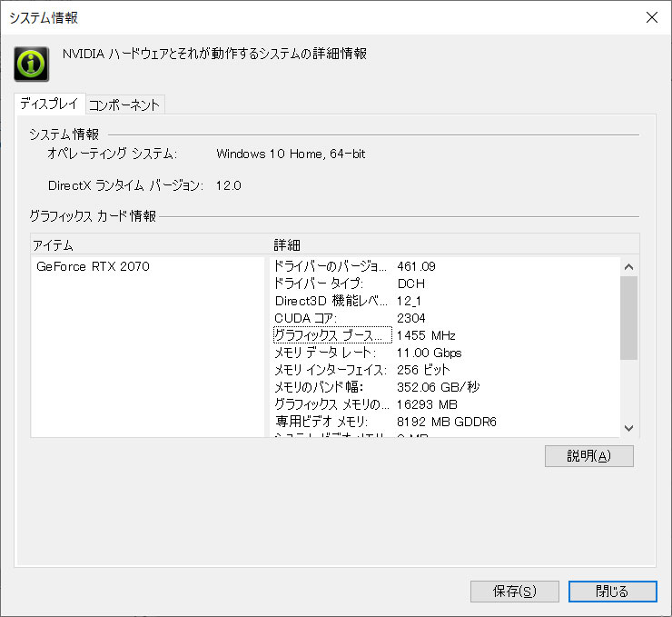Viewport: 672px width, 617px height.
Task: Click the value 11.00 Gbps
Action: pyautogui.click(x=429, y=353)
